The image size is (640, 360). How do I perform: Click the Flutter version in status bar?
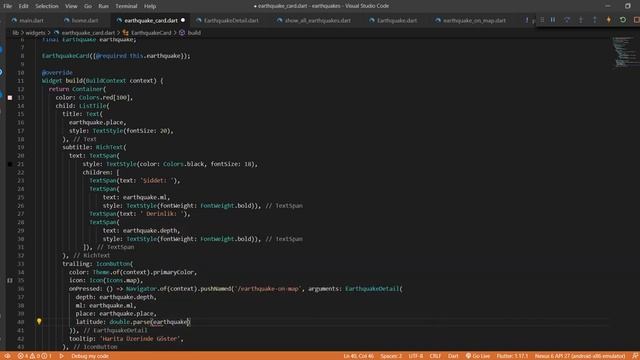512,356
